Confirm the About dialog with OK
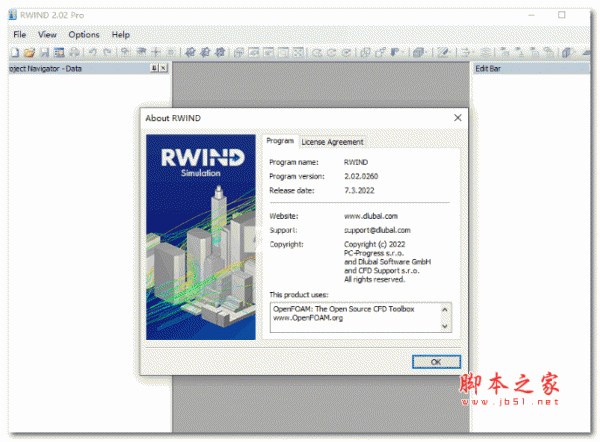The height and width of the screenshot is (442, 600). [x=436, y=362]
